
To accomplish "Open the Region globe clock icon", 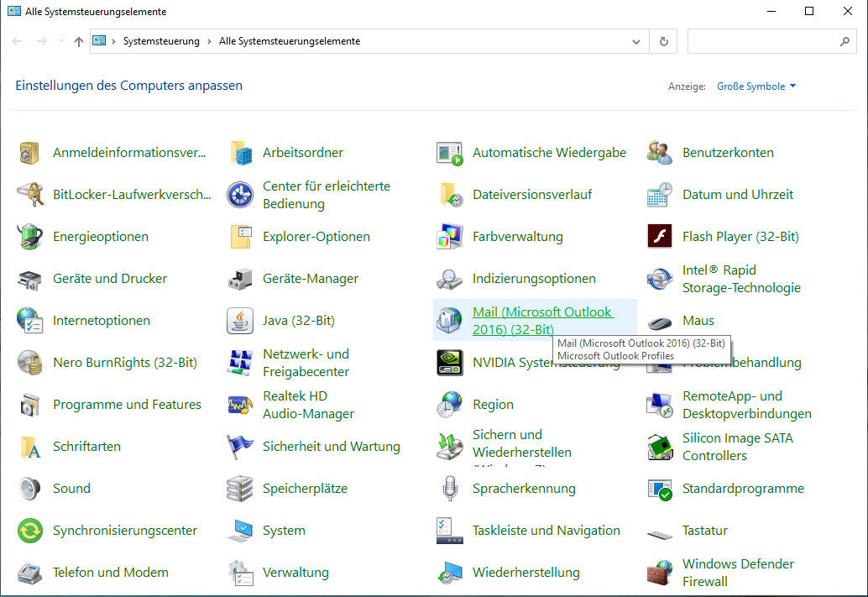I will (x=449, y=406).
